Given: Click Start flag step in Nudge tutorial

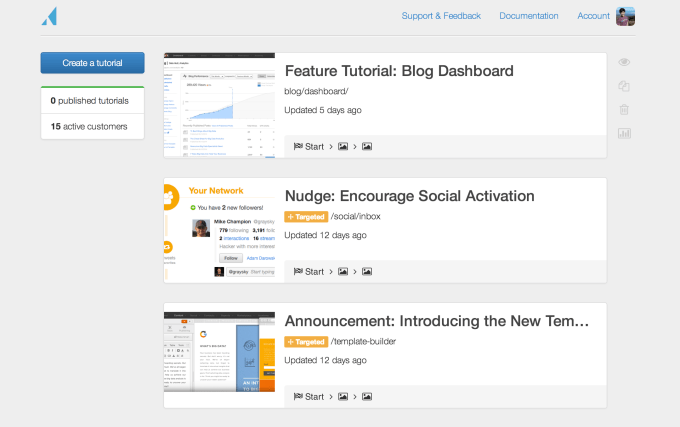Looking at the screenshot, I should 309,272.
